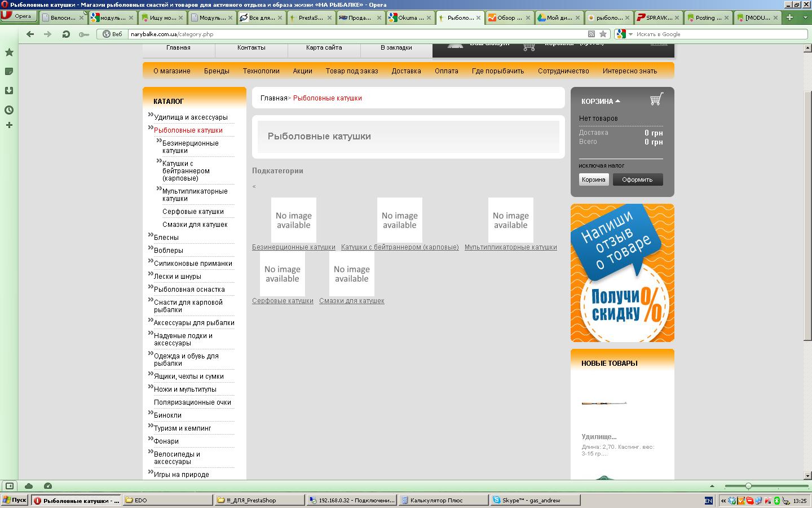Click the 'Главная' top navigation link
Screen dimensions: 812x508
[178, 47]
